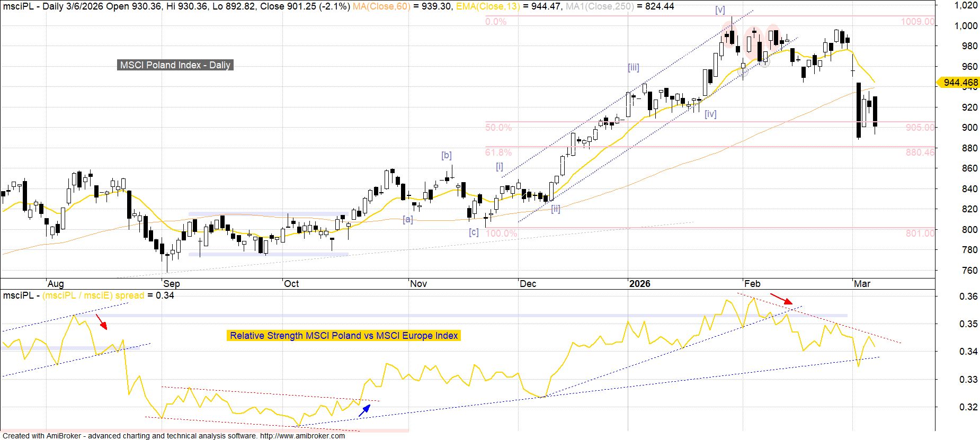Click the Oct month marker on time axis

291,284
